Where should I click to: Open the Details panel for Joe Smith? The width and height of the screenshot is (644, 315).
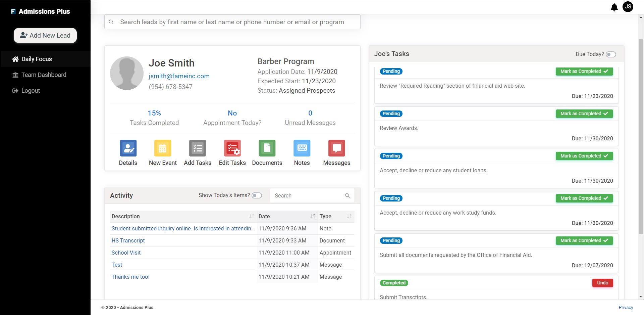(x=128, y=148)
